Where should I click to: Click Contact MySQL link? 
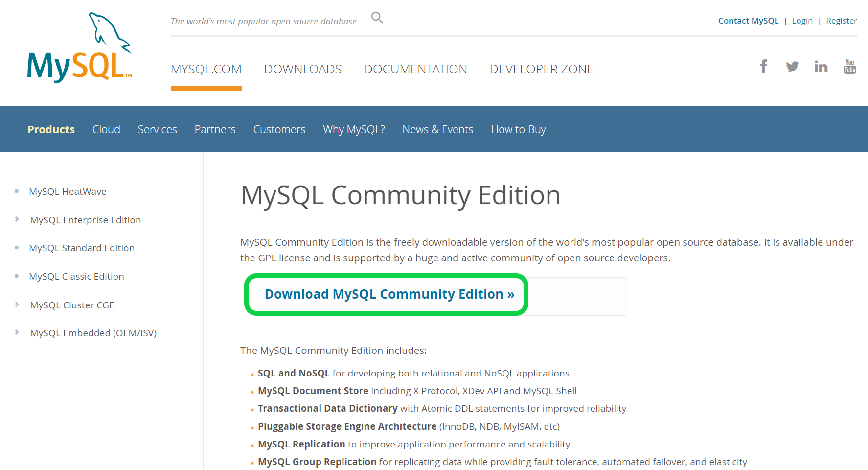click(x=748, y=21)
